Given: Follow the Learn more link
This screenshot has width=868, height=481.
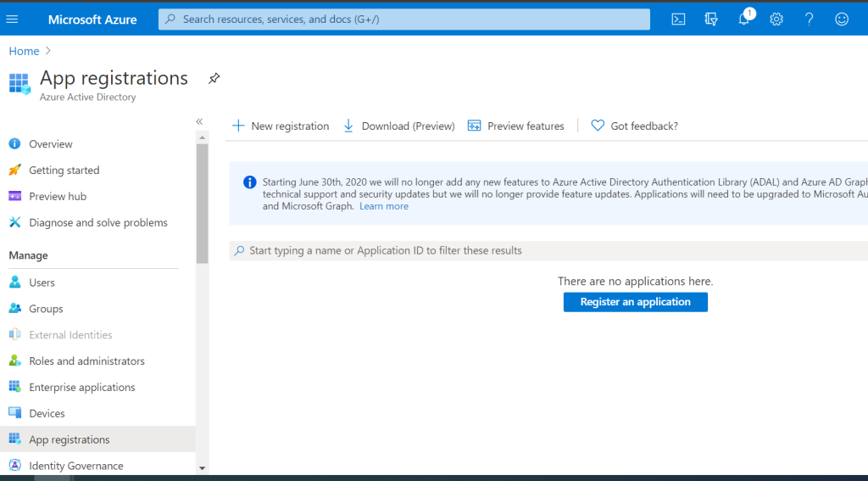Looking at the screenshot, I should (384, 206).
